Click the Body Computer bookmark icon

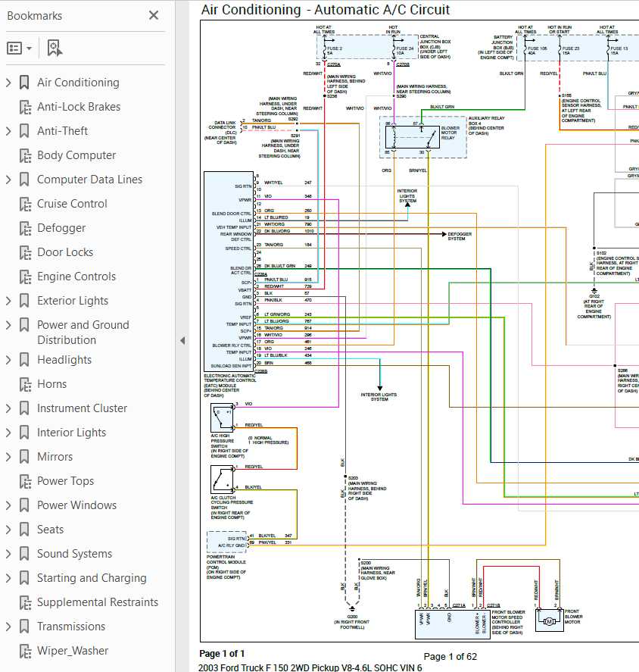coord(25,155)
